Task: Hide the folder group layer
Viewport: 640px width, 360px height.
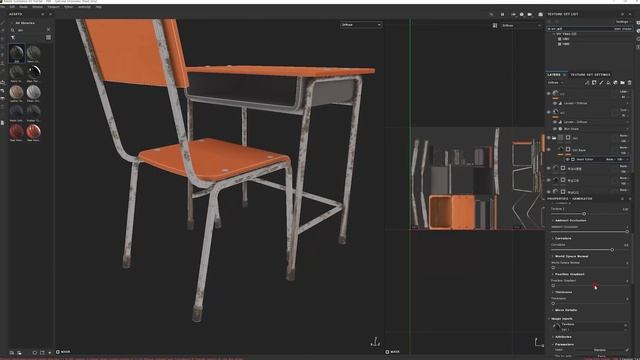Action: coord(549,138)
